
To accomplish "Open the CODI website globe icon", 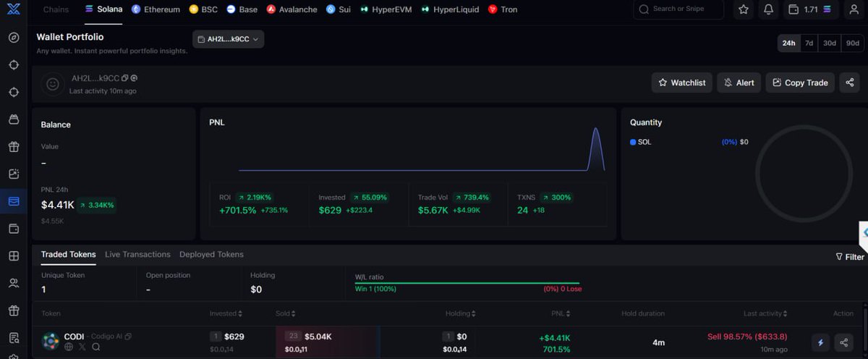I will pos(69,347).
